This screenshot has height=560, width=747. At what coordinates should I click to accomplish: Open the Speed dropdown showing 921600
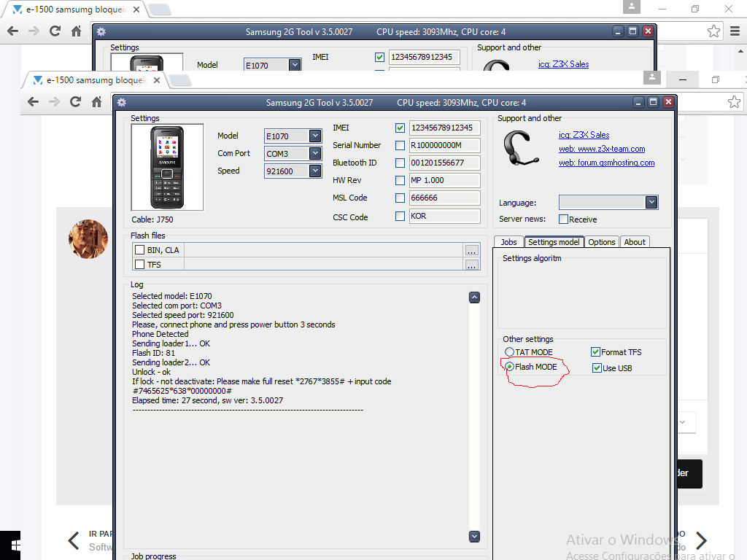pyautogui.click(x=315, y=171)
